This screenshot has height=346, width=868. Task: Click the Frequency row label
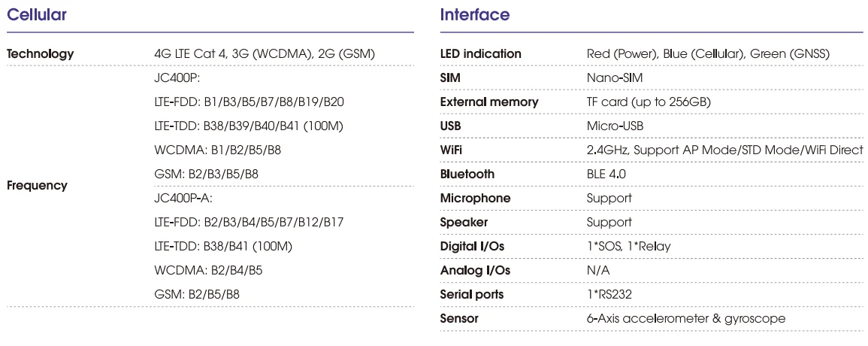pos(37,186)
